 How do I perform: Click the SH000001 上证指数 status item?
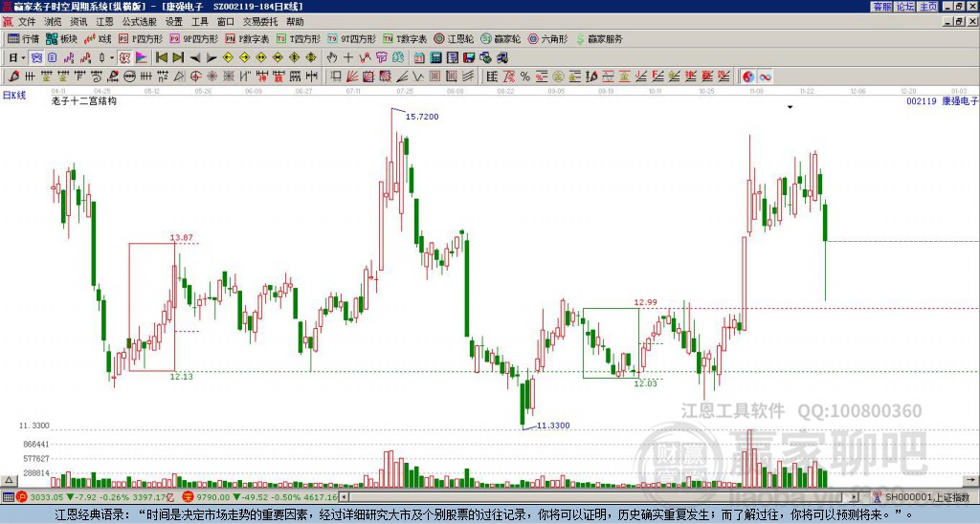[923, 497]
